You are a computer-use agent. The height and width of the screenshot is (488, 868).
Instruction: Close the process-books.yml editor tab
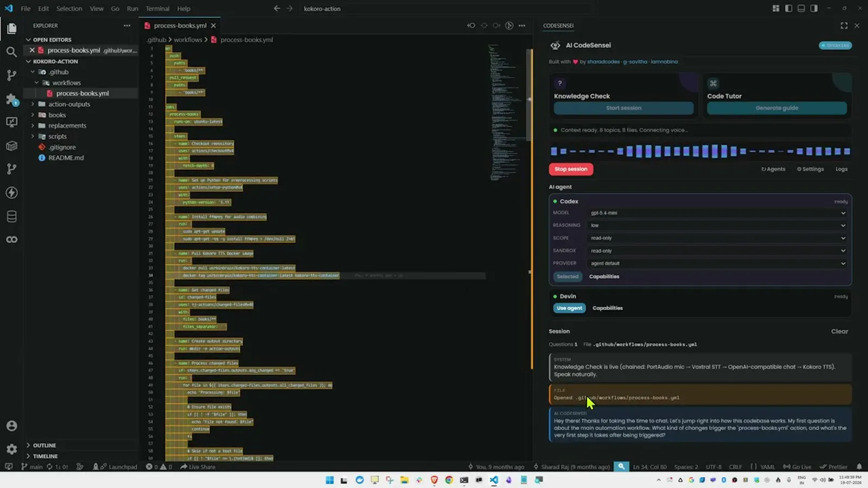click(213, 25)
